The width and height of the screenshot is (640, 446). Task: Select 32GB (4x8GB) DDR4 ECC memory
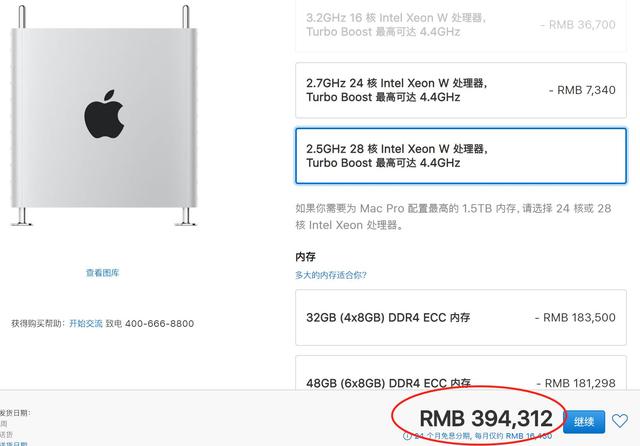point(461,317)
